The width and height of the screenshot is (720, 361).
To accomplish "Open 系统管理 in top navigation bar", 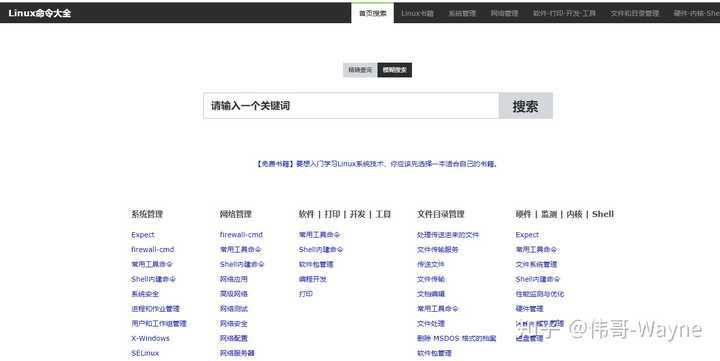I will 462,13.
